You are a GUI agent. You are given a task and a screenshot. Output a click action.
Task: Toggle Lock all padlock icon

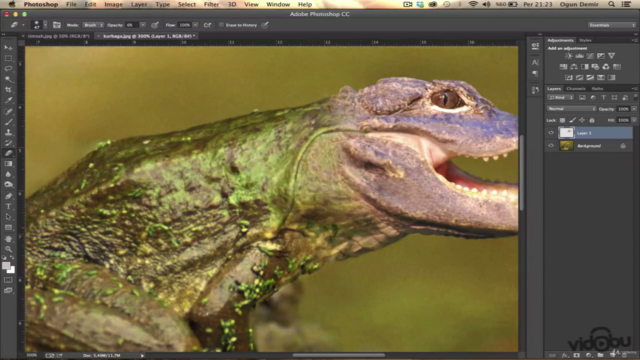point(592,120)
